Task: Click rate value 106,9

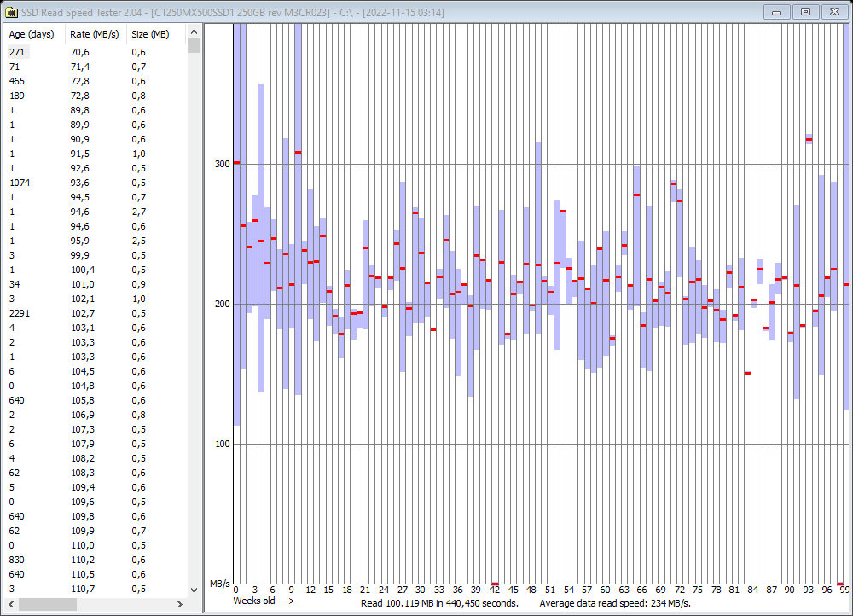Action: (83, 415)
